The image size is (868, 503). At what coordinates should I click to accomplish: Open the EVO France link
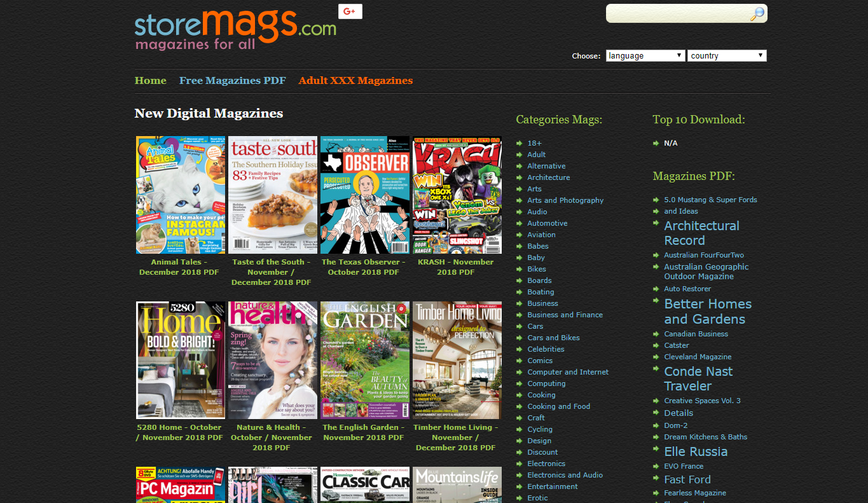(x=684, y=466)
